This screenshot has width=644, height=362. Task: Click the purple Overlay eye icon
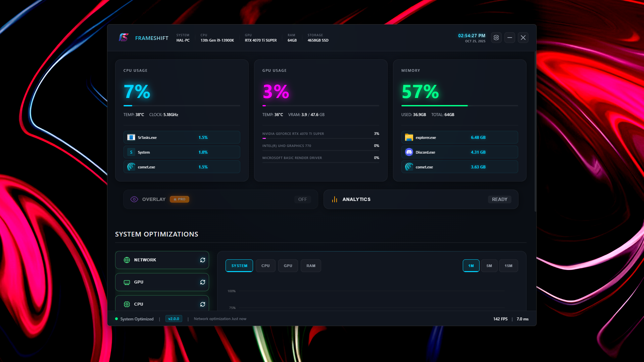tap(134, 199)
